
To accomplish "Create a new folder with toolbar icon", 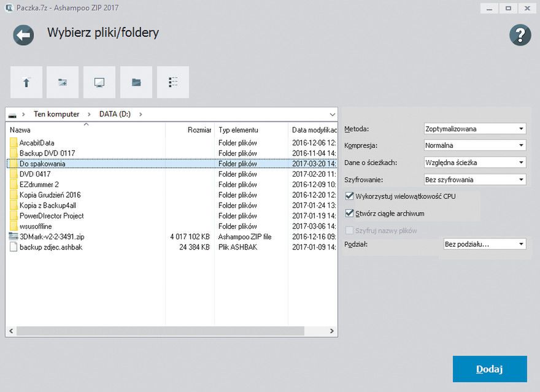I will 63,82.
